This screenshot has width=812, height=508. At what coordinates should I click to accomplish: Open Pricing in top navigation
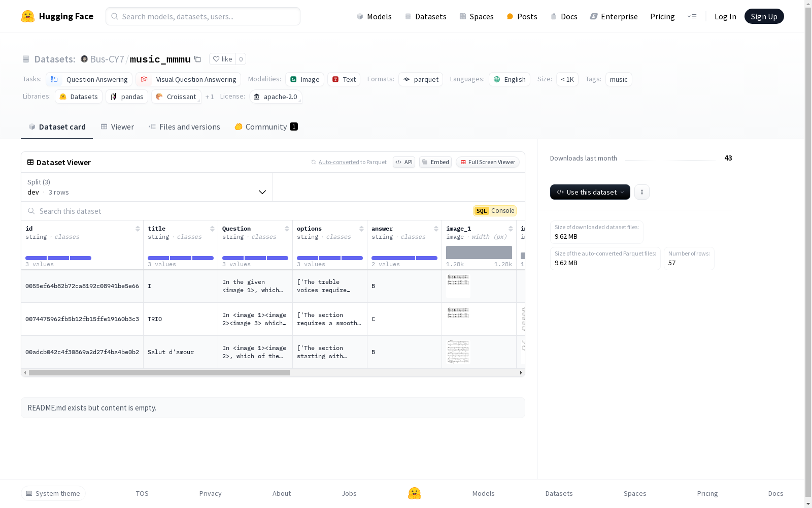pyautogui.click(x=662, y=16)
